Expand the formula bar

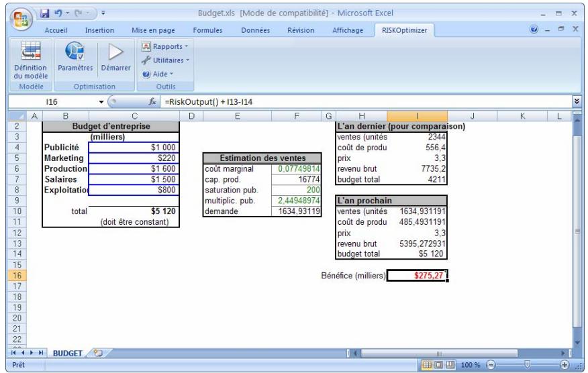(x=577, y=101)
